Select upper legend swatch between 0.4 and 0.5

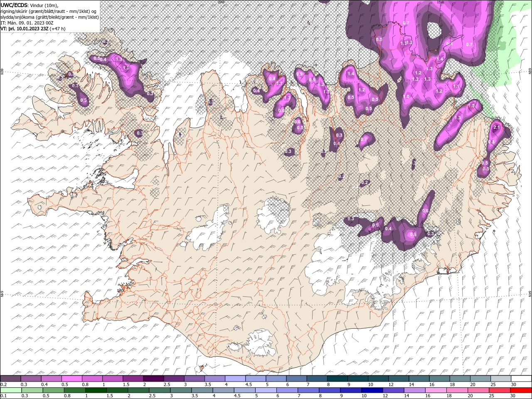pyautogui.click(x=52, y=379)
